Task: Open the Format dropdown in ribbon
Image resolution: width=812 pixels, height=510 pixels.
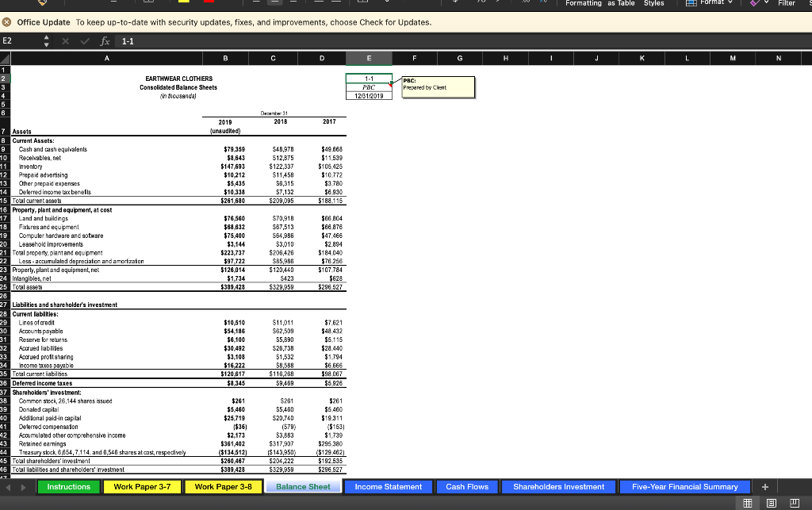Action: pyautogui.click(x=710, y=3)
